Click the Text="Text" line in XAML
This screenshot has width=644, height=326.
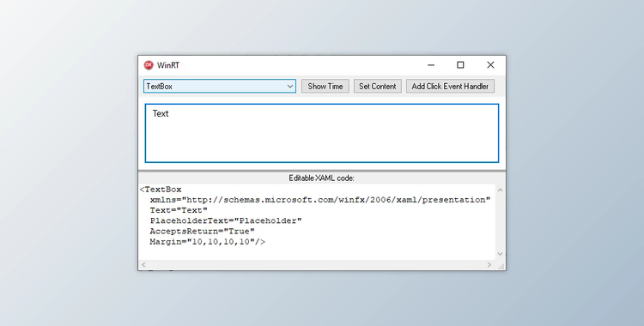click(x=179, y=210)
